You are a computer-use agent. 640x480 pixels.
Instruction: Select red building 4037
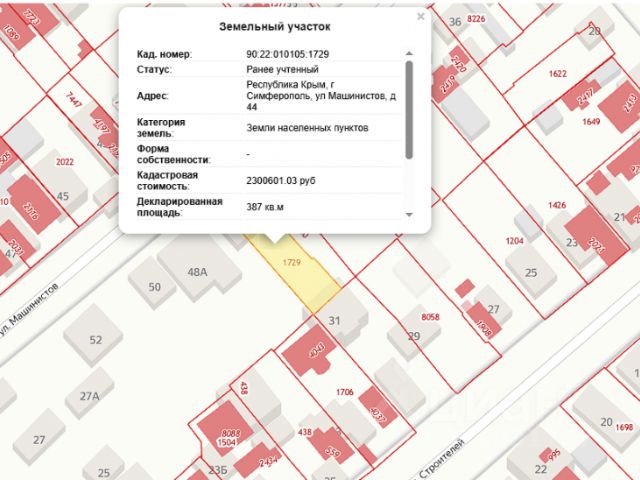click(x=377, y=408)
